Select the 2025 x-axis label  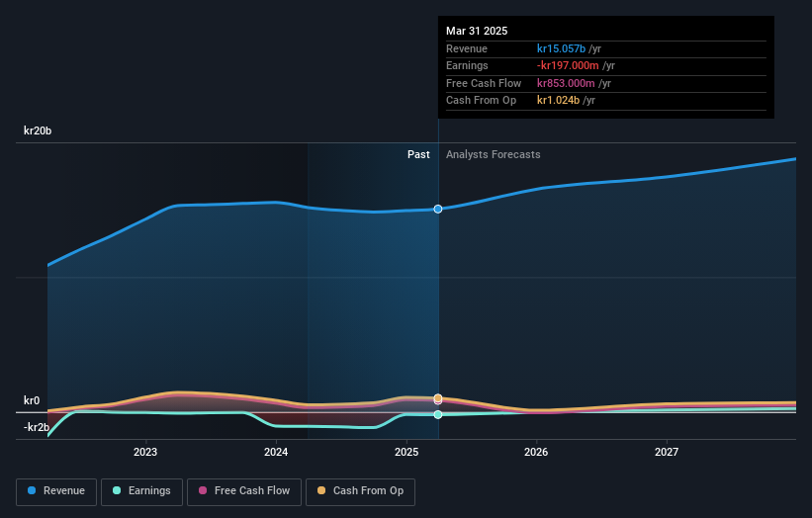tap(406, 453)
